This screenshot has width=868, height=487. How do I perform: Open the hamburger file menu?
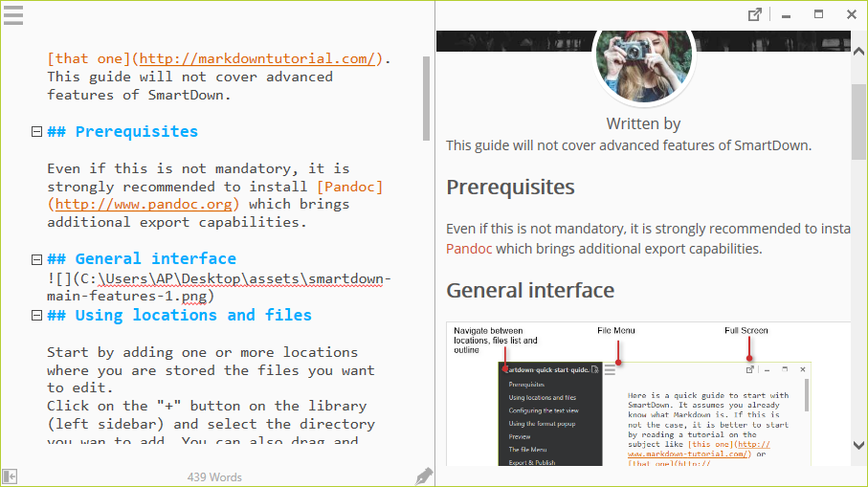point(13,15)
